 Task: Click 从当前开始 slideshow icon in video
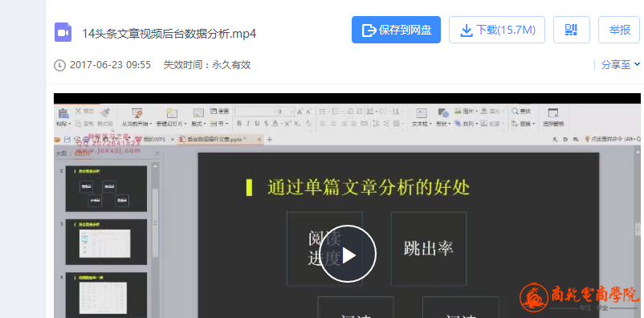137,113
